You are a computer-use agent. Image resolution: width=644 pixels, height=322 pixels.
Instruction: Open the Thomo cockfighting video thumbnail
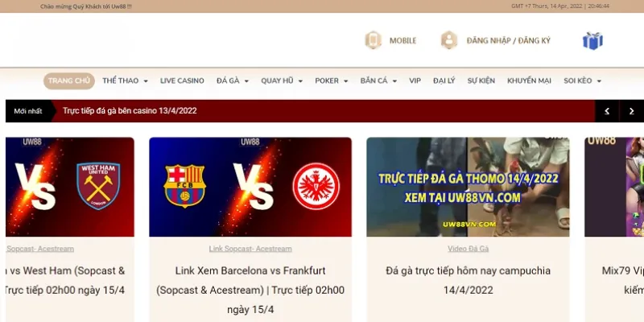click(x=468, y=187)
